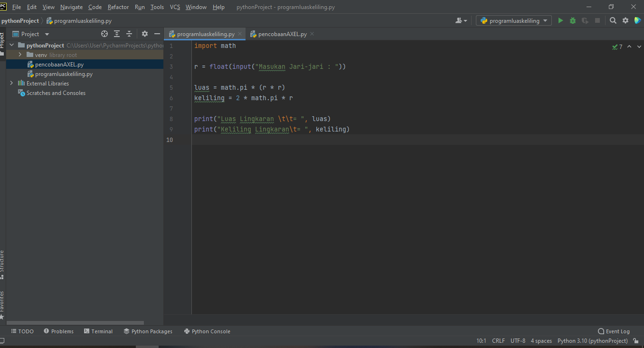Select file in editor with the crosshair icon
This screenshot has width=644, height=348.
104,34
